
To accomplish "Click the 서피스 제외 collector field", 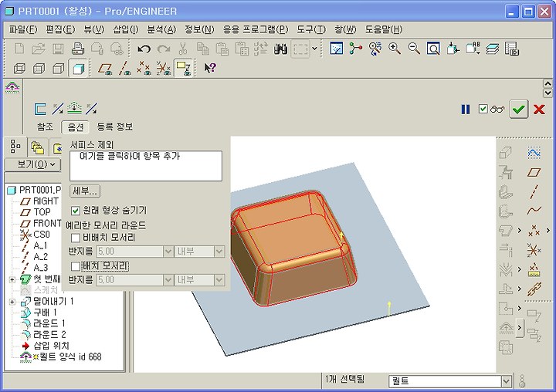I will 146,166.
